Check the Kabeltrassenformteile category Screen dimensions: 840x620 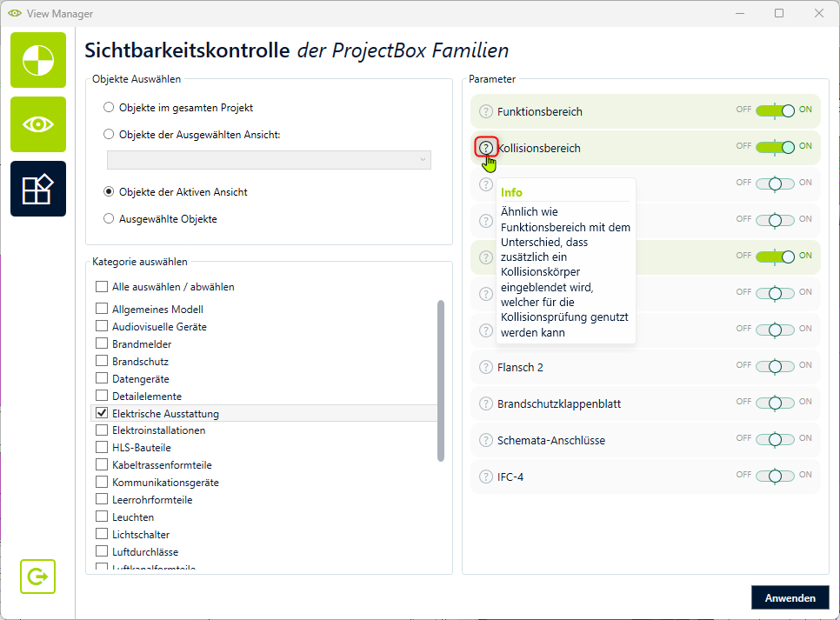(102, 464)
